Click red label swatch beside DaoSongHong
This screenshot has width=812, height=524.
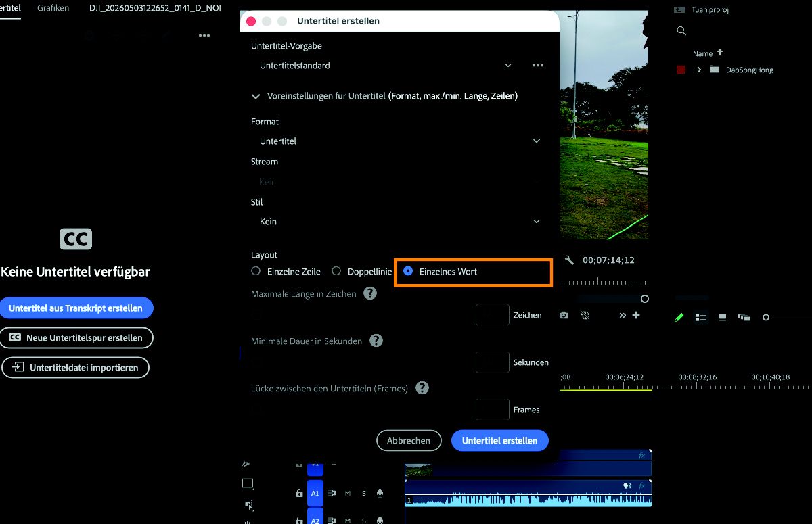(x=681, y=70)
